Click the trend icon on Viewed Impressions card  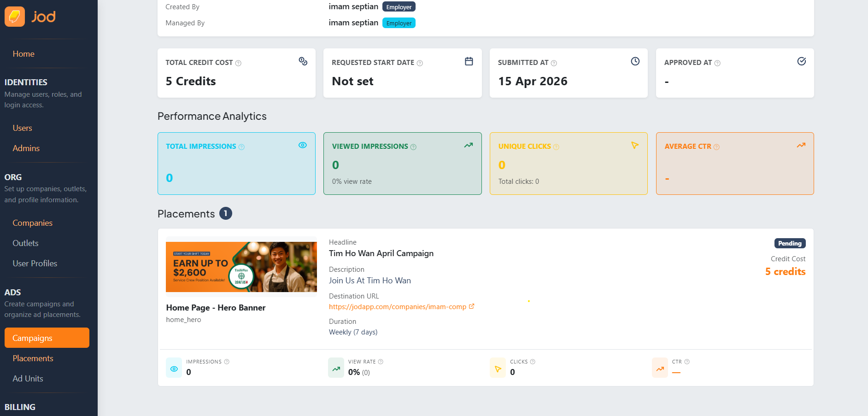pos(469,145)
